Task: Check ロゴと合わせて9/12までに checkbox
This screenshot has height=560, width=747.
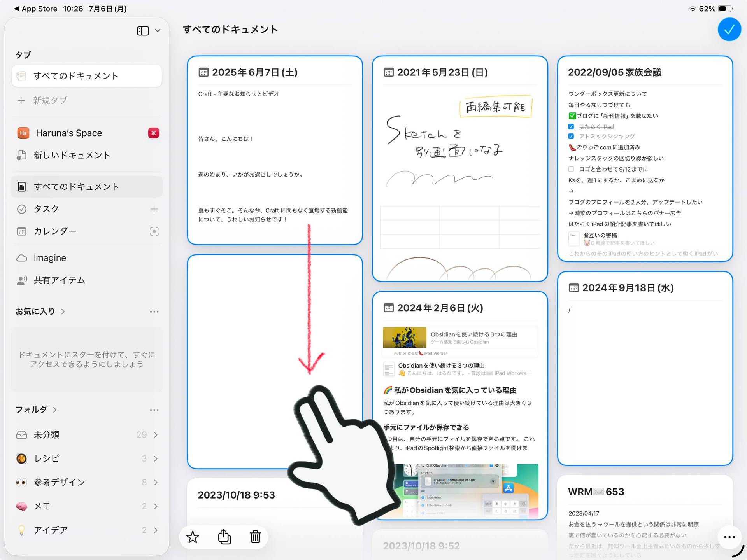Action: pyautogui.click(x=571, y=169)
